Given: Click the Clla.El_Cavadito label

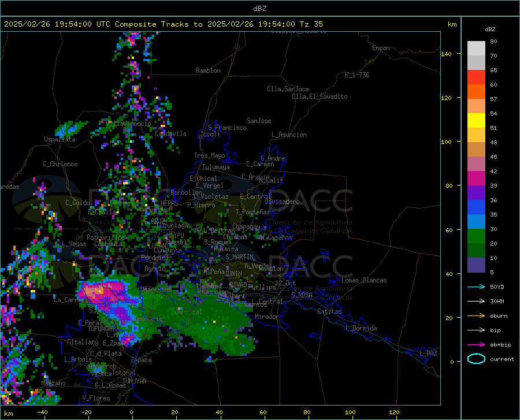Looking at the screenshot, I should click(x=320, y=96).
